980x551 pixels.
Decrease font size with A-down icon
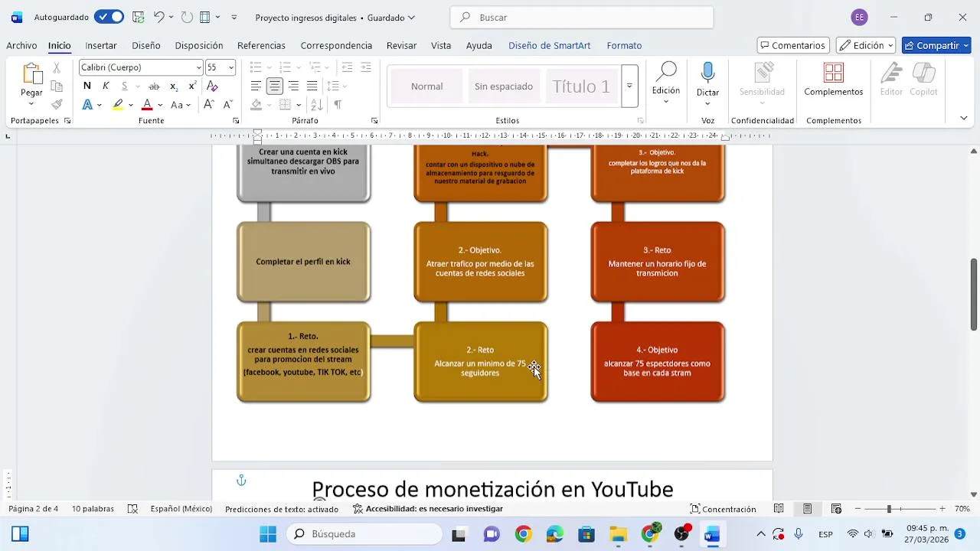pyautogui.click(x=227, y=105)
